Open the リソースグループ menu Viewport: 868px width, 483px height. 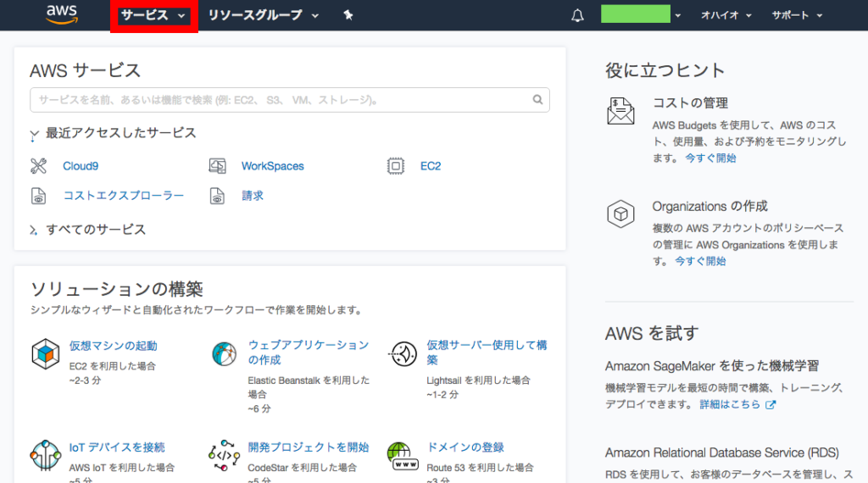tap(263, 15)
